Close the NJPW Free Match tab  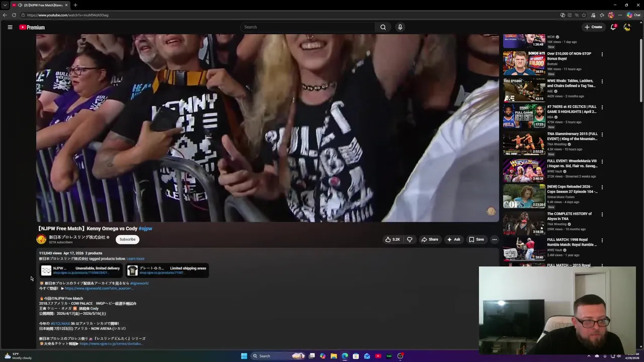[66, 5]
